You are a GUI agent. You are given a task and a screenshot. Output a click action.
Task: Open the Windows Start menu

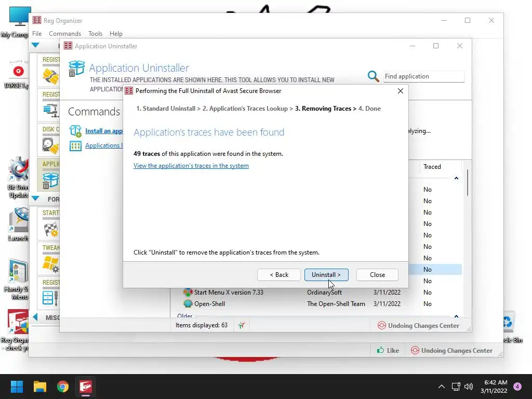pyautogui.click(x=17, y=387)
